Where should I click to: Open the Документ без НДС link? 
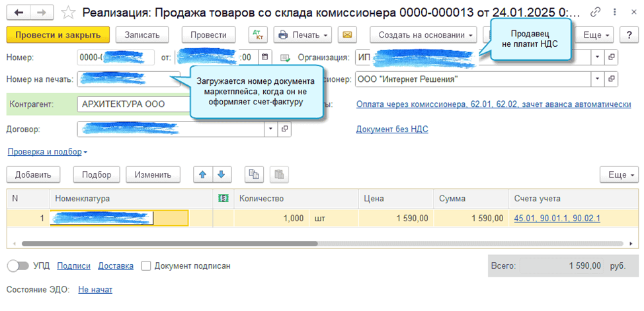[392, 129]
